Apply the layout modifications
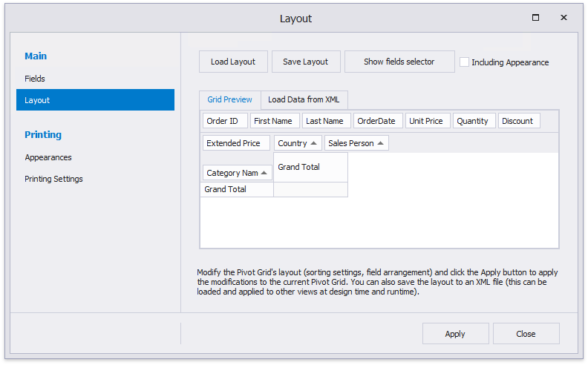Screen dimensions: 588x365 point(455,334)
